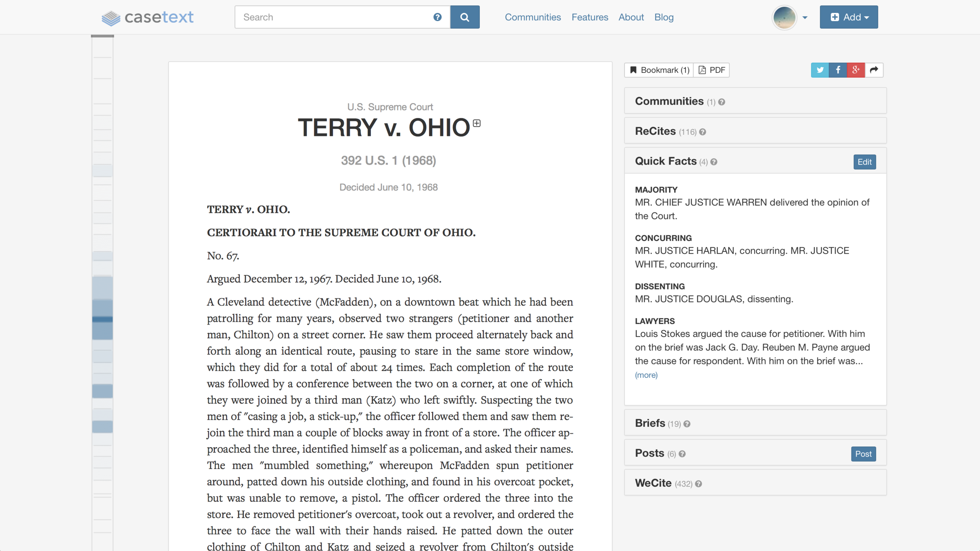Image resolution: width=980 pixels, height=551 pixels.
Task: Click the share arrow icon
Action: pos(874,70)
